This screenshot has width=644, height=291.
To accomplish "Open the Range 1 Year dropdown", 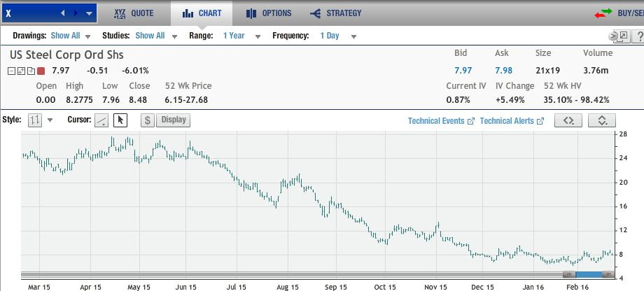I will click(x=241, y=36).
